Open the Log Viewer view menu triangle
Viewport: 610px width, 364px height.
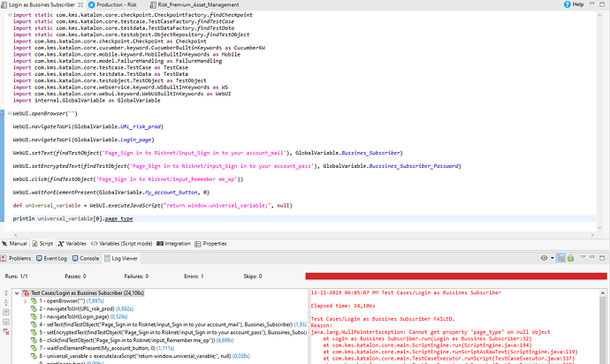(x=583, y=257)
